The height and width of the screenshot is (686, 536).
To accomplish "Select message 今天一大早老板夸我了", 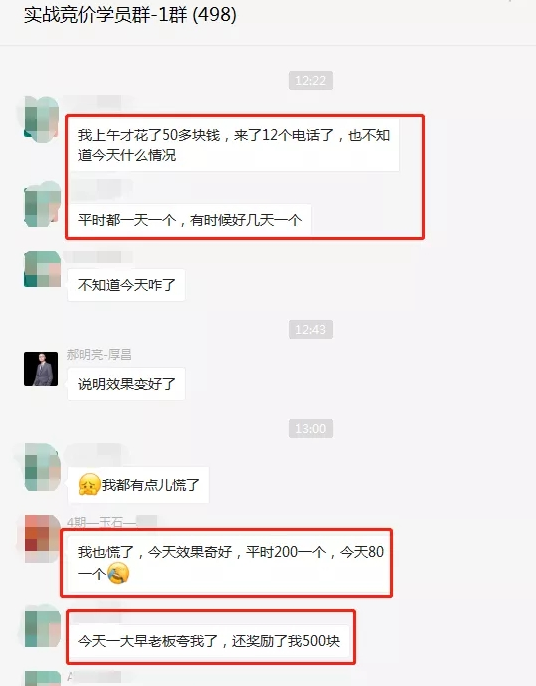I will (209, 641).
